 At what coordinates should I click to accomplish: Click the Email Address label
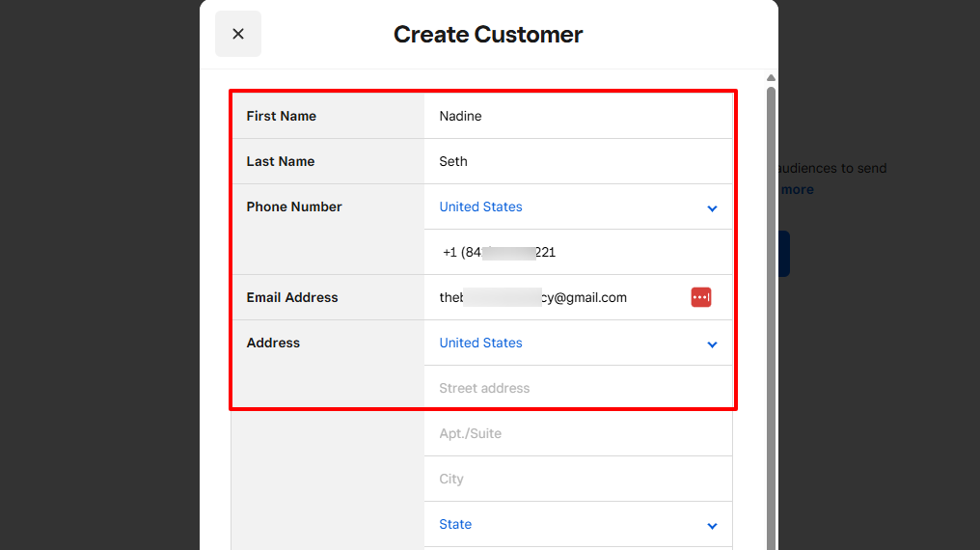[x=292, y=297]
